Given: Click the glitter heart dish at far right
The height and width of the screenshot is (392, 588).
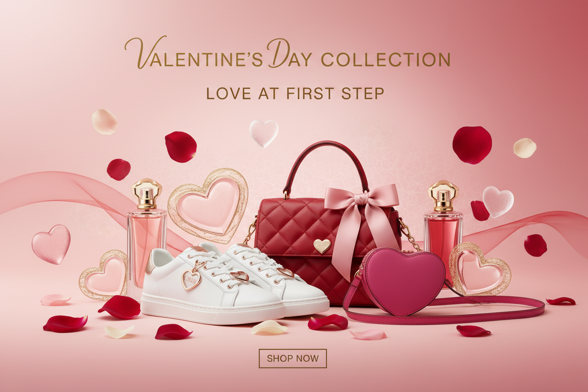Looking at the screenshot, I should pyautogui.click(x=480, y=269).
